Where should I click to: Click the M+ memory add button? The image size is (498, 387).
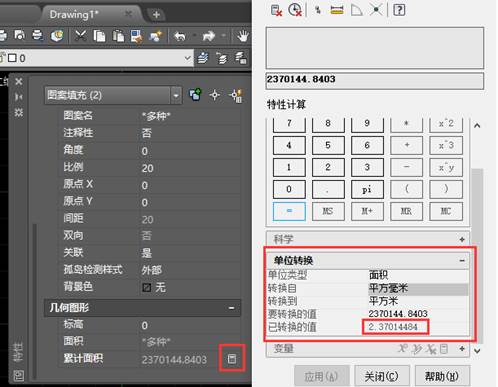(x=367, y=211)
